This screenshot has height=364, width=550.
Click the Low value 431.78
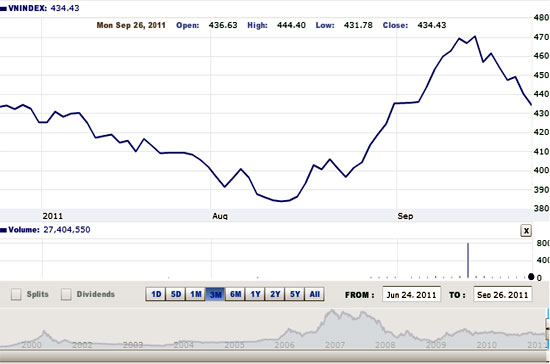[x=358, y=25]
